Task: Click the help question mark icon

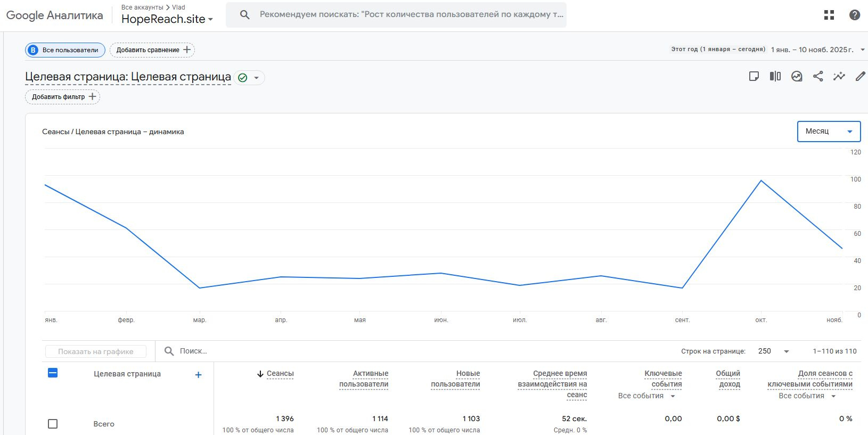Action: 855,15
